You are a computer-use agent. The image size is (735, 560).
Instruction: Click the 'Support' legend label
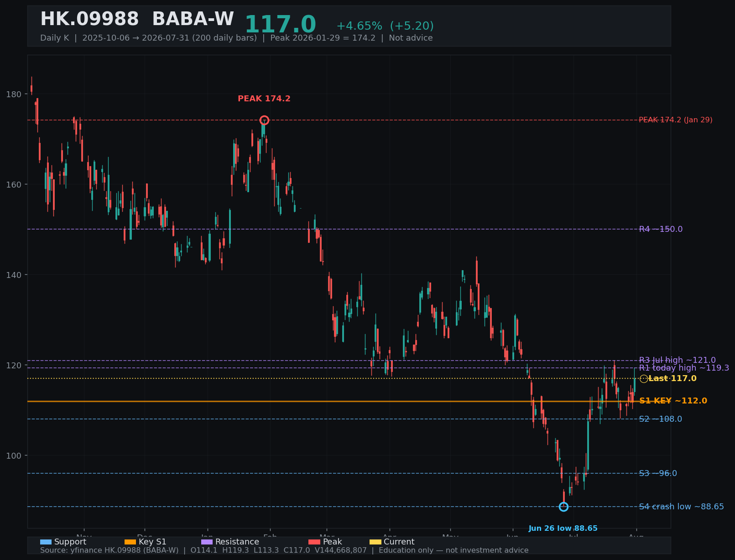[x=70, y=542]
